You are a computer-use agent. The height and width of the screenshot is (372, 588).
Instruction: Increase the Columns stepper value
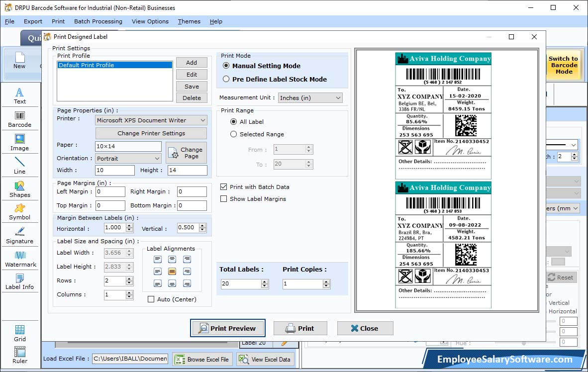pyautogui.click(x=129, y=292)
